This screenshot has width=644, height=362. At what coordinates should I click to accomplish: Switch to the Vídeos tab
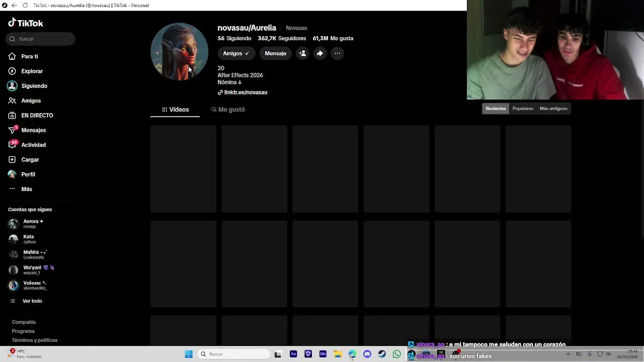tap(175, 110)
